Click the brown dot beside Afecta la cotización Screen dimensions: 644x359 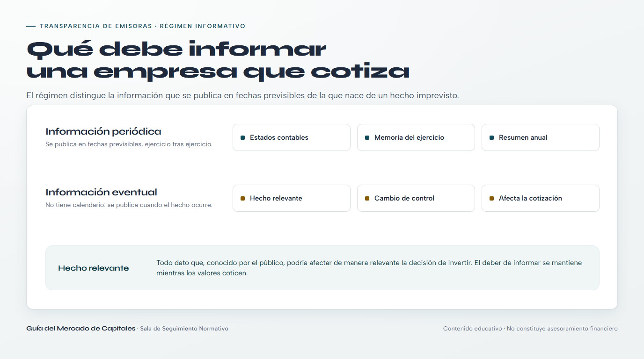pyautogui.click(x=492, y=198)
